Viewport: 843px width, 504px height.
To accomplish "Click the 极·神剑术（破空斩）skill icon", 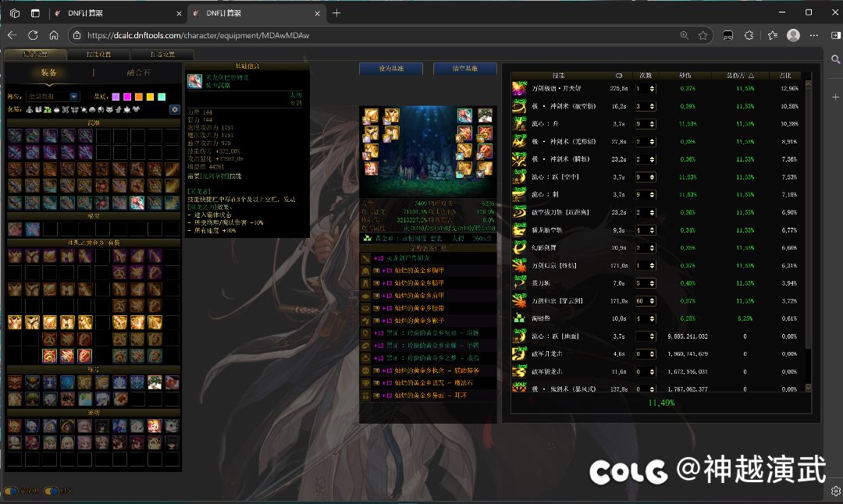I will coord(519,106).
